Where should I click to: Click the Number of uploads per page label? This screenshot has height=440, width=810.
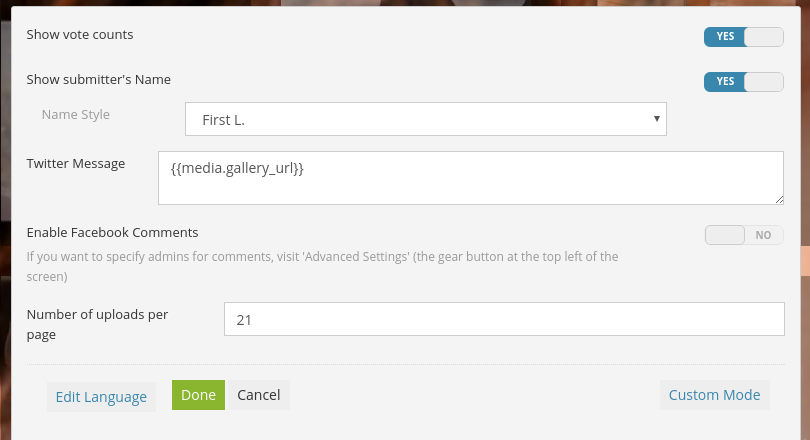pyautogui.click(x=97, y=324)
